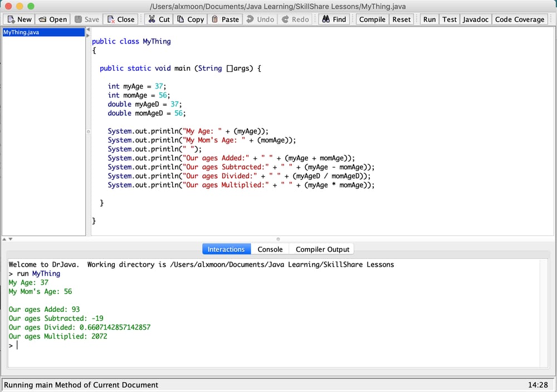Start Code Coverage from the toolbar
This screenshot has height=392, width=557.
pos(519,19)
